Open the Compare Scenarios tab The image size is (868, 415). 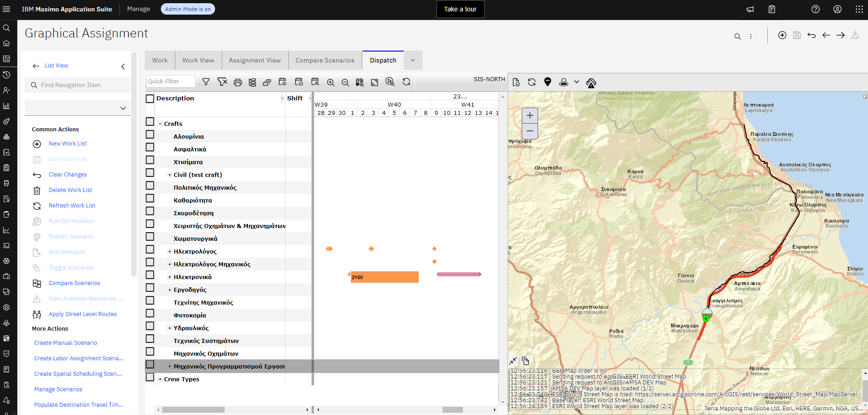click(324, 60)
